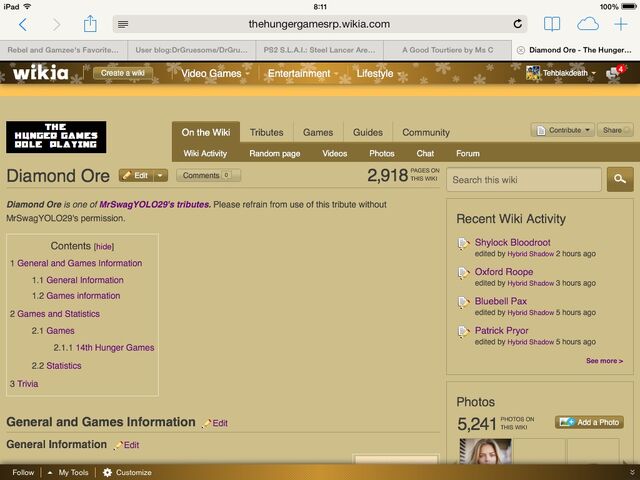This screenshot has height=480, width=640.
Task: Open the blonde girl photo thumbnail
Action: coord(486,451)
